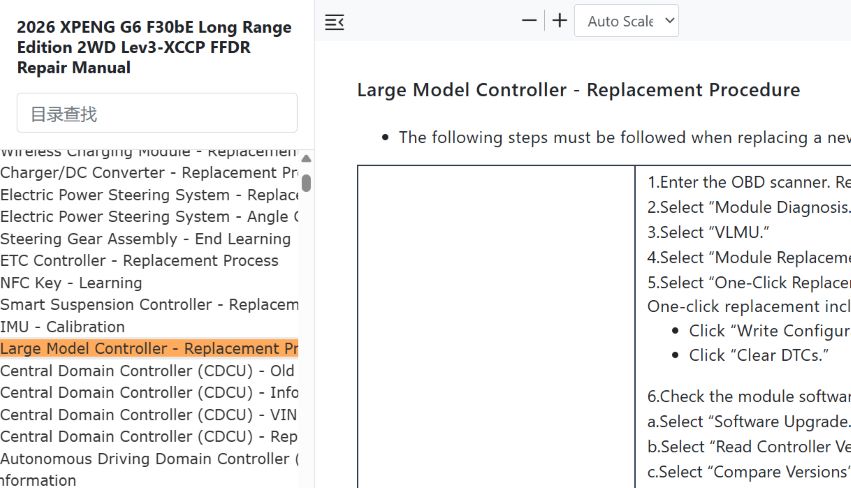This screenshot has height=488, width=851.
Task: Select Wireless Charging Module replacement entry
Action: [x=149, y=153]
